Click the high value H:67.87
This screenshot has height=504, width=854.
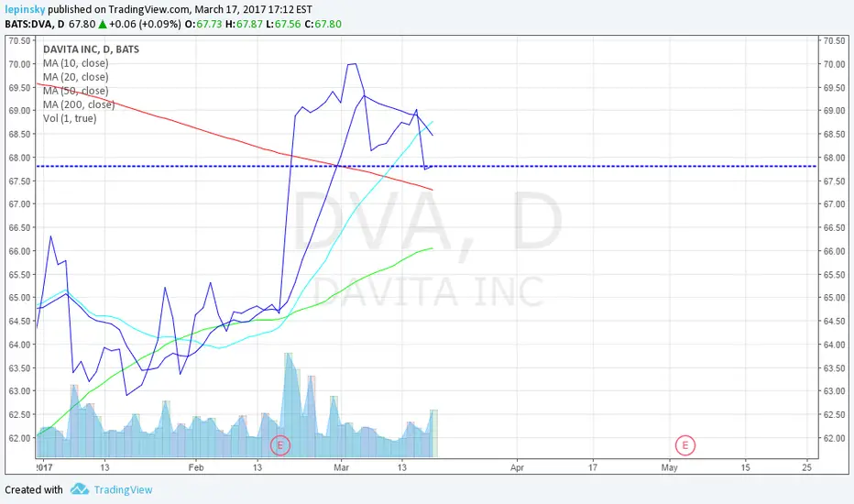click(244, 24)
